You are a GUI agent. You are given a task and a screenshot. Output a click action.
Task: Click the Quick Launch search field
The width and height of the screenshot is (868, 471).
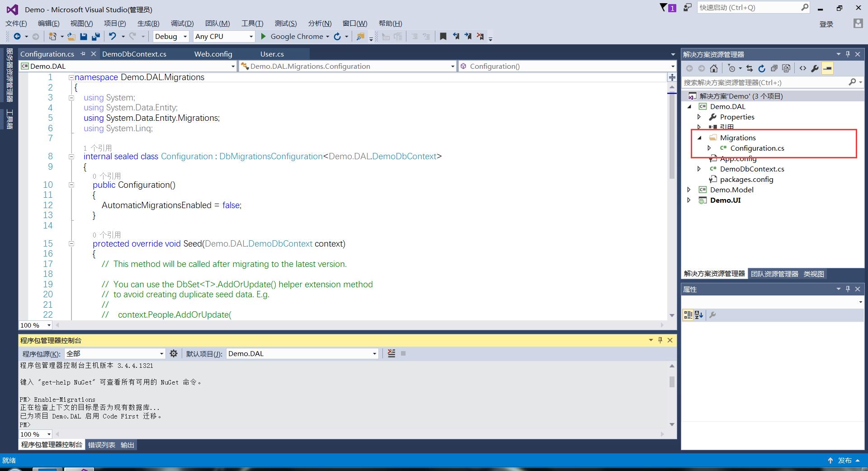coord(754,8)
